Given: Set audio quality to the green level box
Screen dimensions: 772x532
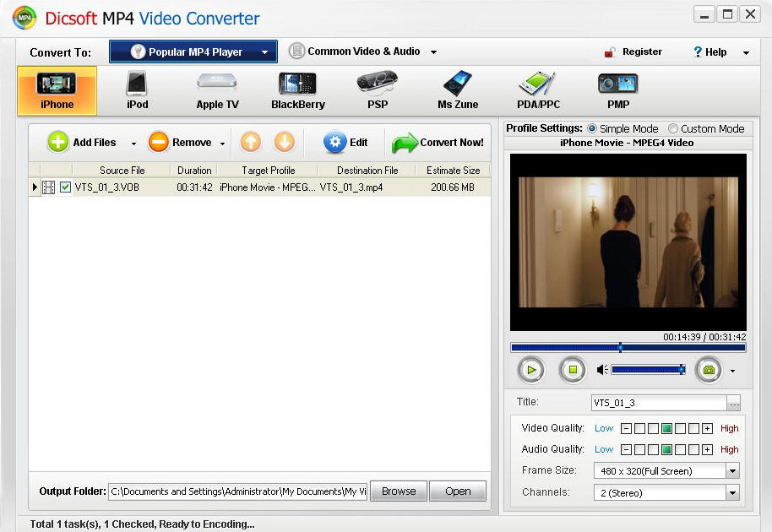Looking at the screenshot, I should click(x=666, y=450).
